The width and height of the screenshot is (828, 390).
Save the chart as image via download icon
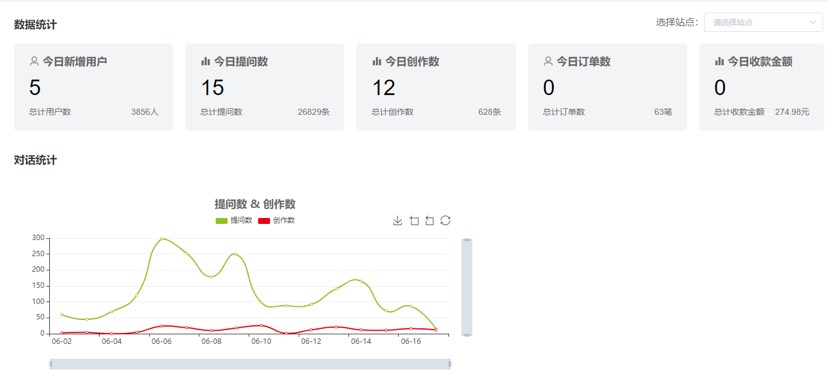point(398,221)
